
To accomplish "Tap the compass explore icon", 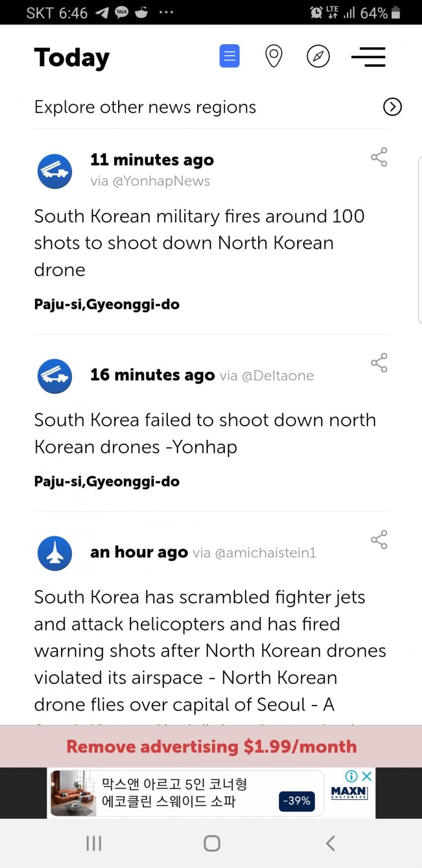I will click(318, 56).
